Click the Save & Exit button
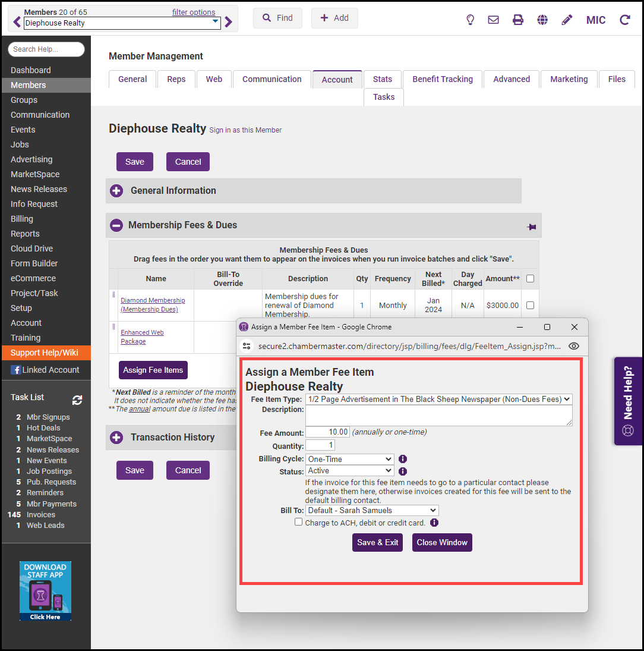 click(x=377, y=542)
